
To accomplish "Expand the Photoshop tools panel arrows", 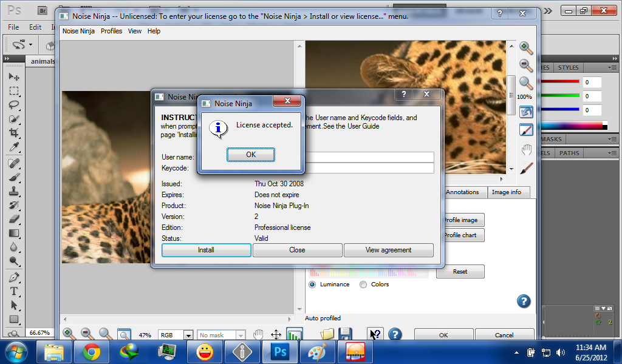I will click(6, 59).
